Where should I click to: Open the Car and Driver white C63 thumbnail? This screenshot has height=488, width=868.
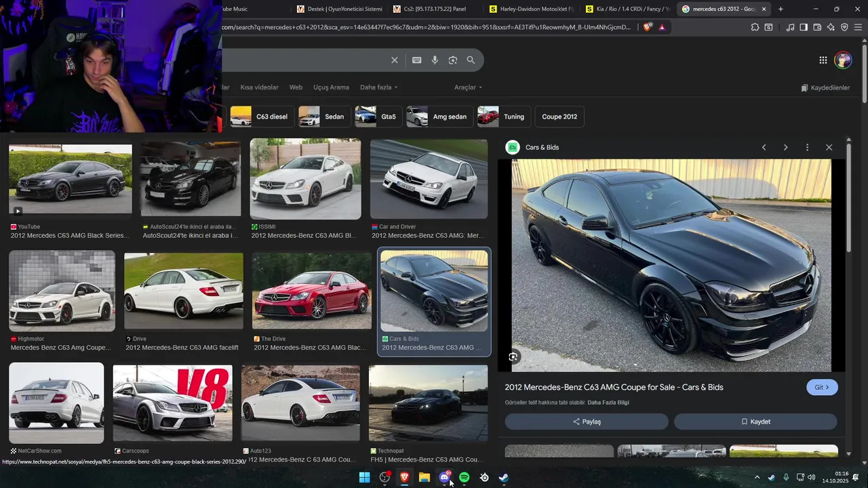click(429, 179)
